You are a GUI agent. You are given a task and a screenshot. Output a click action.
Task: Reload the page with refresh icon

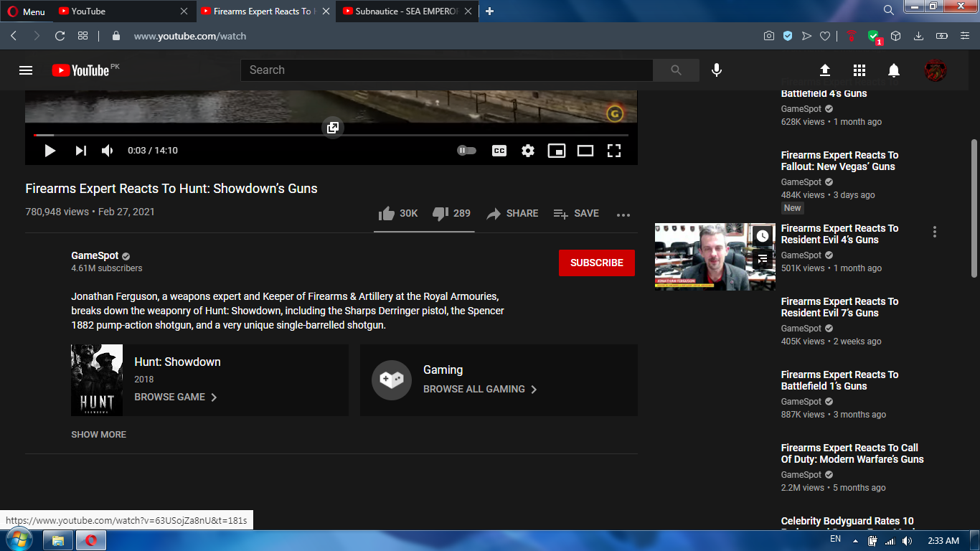point(60,36)
